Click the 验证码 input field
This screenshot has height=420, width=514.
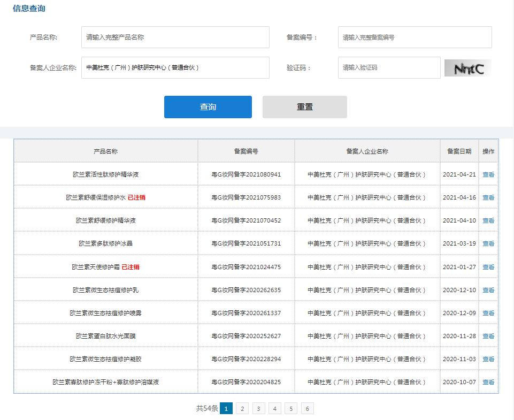(x=389, y=68)
